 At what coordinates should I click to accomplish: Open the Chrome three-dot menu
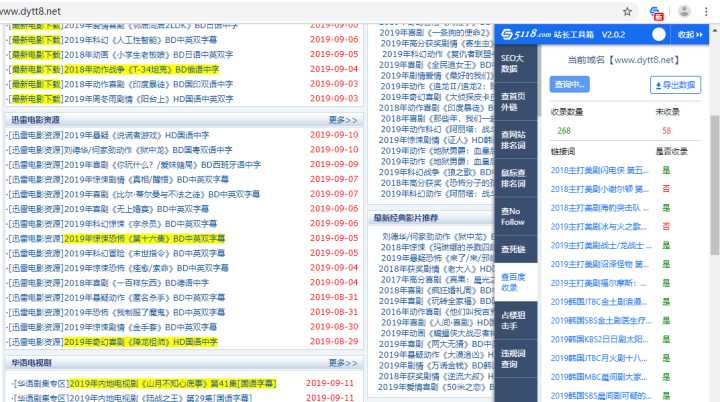click(706, 11)
